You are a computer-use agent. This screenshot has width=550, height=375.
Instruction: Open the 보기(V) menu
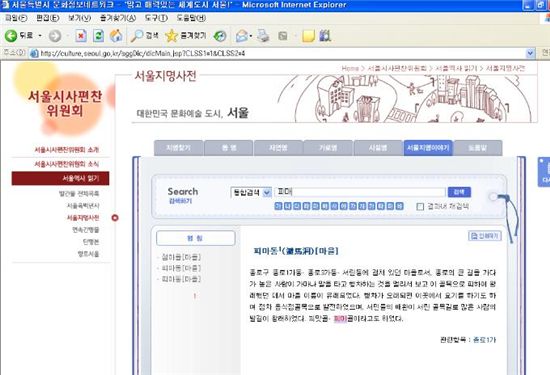click(79, 18)
